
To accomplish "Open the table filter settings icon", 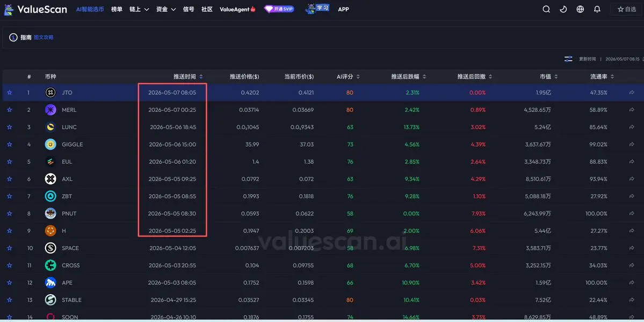I will pyautogui.click(x=568, y=59).
